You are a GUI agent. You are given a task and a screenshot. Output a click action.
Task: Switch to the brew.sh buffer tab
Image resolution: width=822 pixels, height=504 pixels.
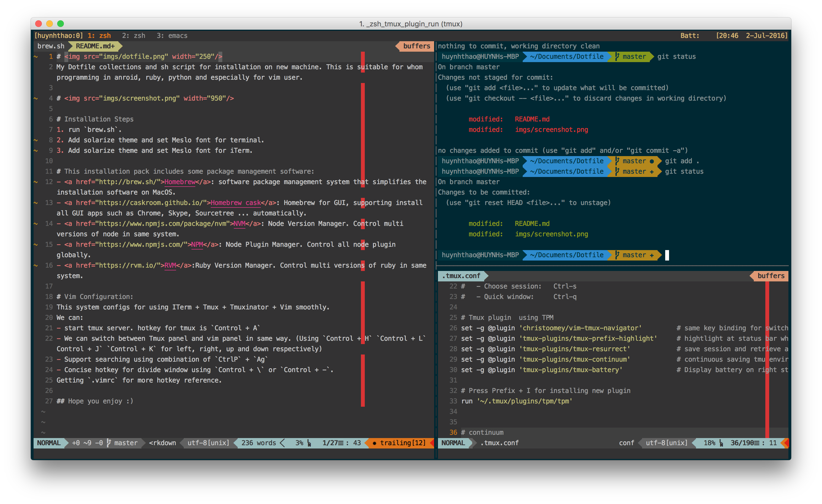[51, 46]
